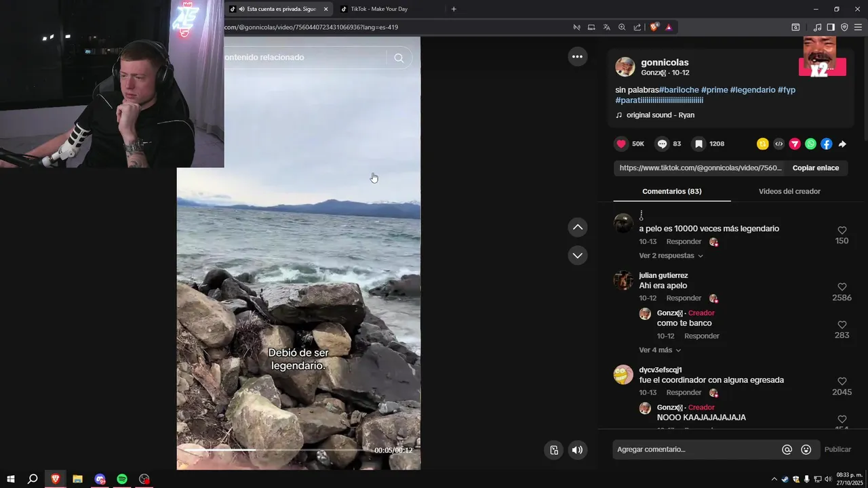The width and height of the screenshot is (868, 488).
Task: Copy link with Copiar enlace button
Action: click(816, 168)
